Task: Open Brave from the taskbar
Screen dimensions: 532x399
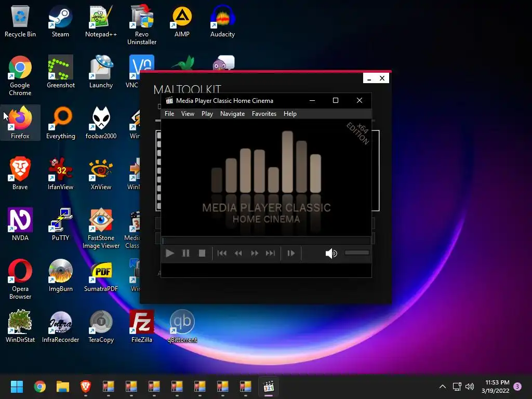Action: [86, 387]
